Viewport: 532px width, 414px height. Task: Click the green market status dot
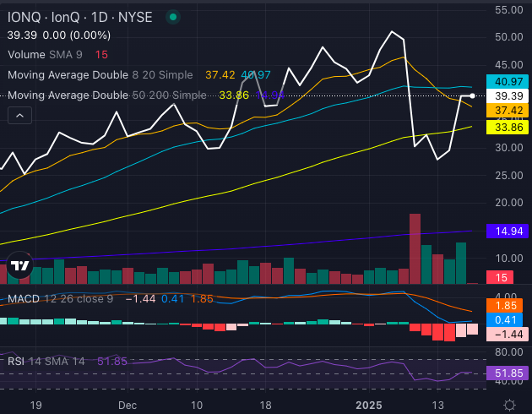[x=172, y=17]
